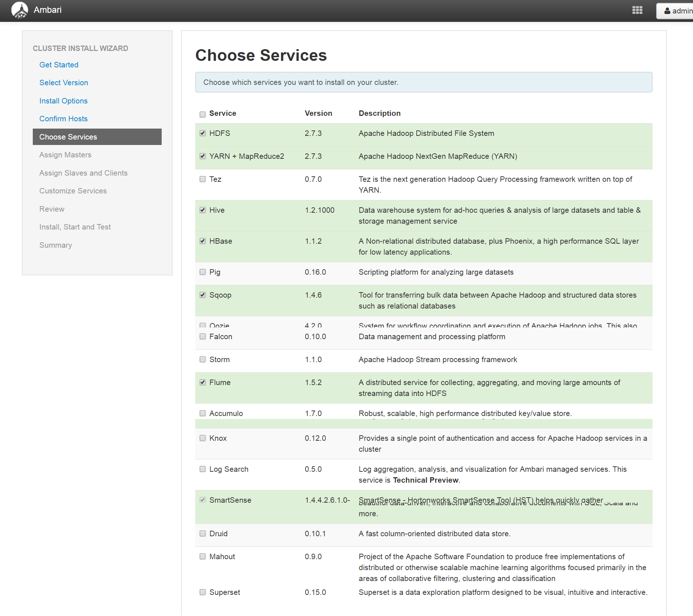Click the 'Hive' service name
The image size is (693, 616).
217,210
